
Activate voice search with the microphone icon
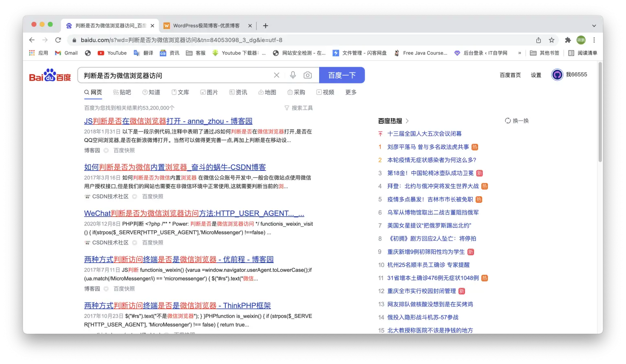[x=293, y=75]
